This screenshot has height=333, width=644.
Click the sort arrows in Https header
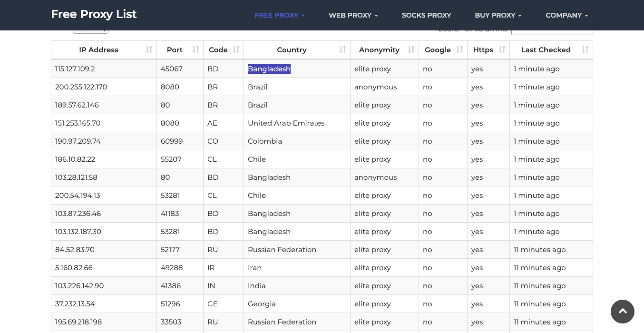502,49
